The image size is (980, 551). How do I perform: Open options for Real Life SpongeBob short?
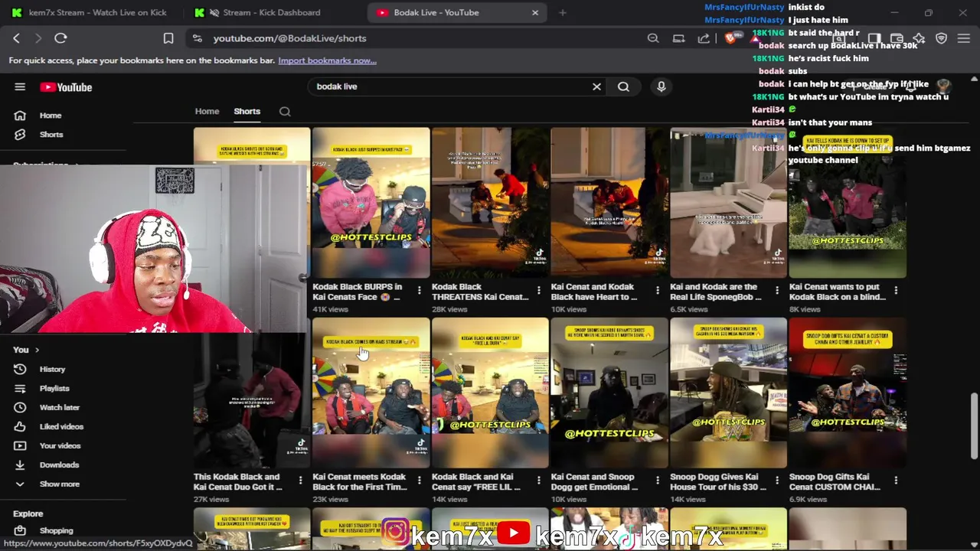776,290
